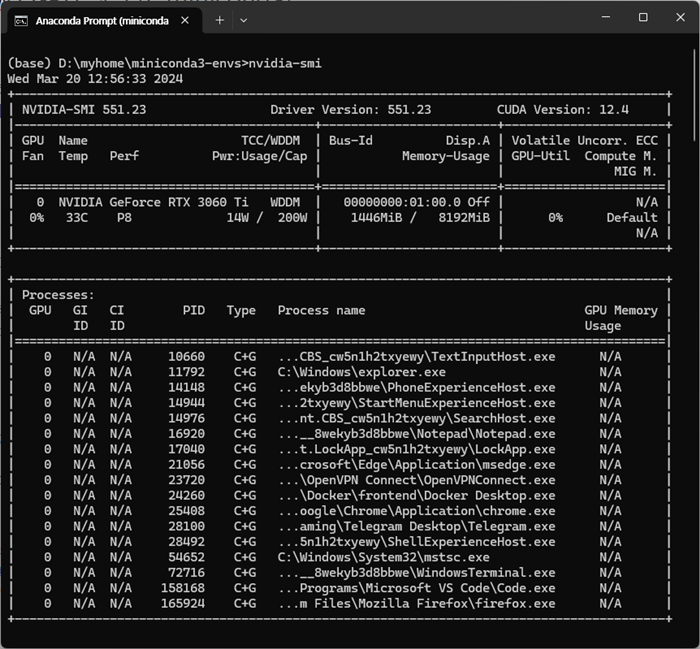Click the 33C temperature value

[x=77, y=218]
